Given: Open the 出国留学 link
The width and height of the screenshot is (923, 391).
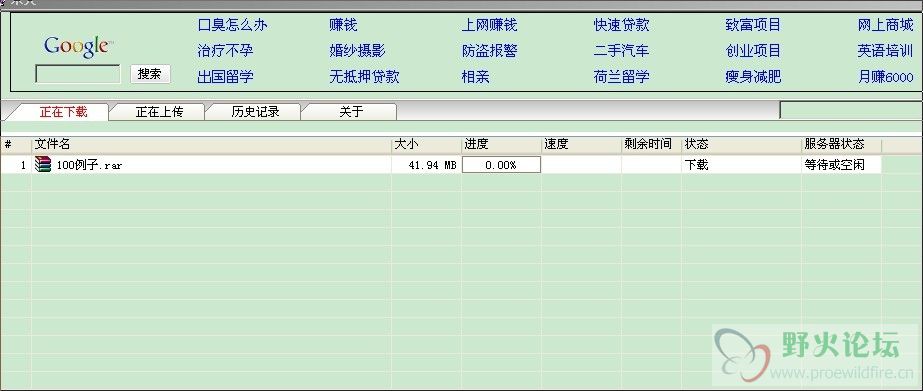Looking at the screenshot, I should (x=225, y=77).
